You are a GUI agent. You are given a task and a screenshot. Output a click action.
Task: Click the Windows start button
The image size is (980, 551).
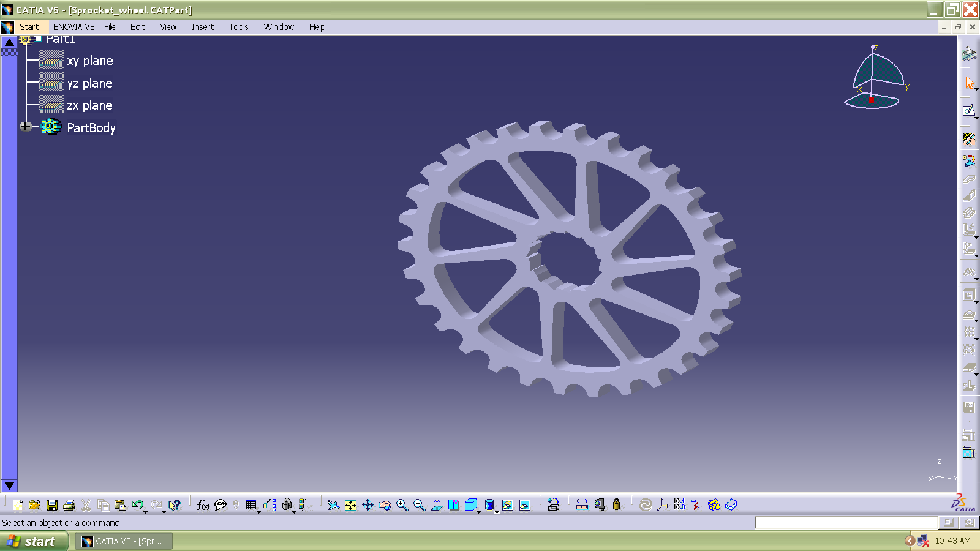[34, 541]
